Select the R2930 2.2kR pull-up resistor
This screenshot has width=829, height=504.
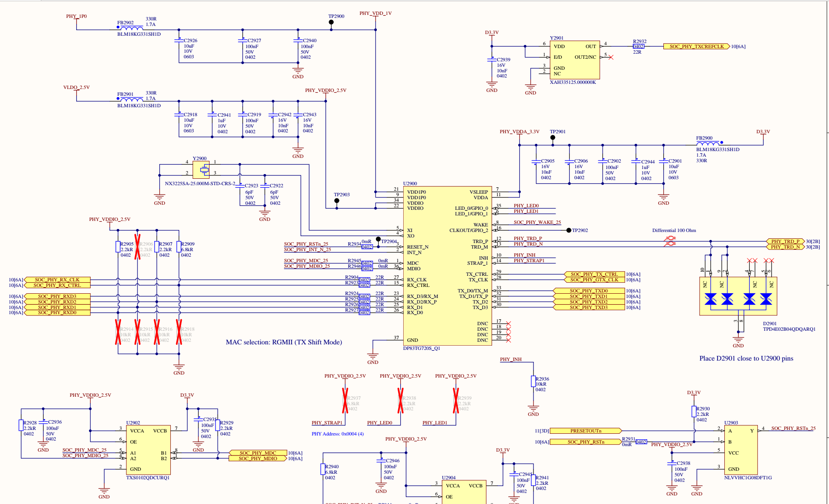(x=694, y=411)
